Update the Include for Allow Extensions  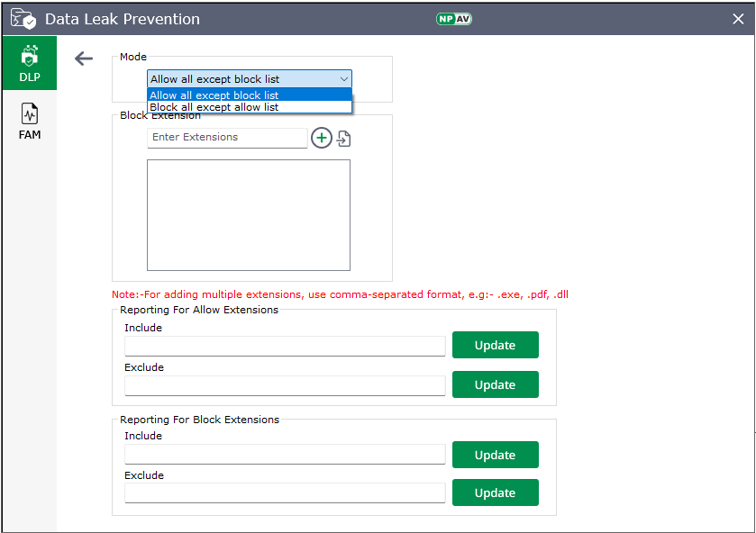point(495,345)
